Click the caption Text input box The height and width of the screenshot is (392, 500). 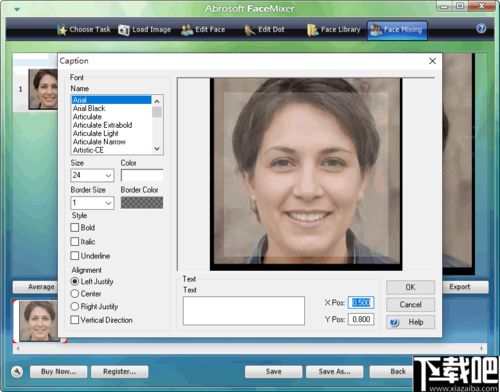pos(244,311)
